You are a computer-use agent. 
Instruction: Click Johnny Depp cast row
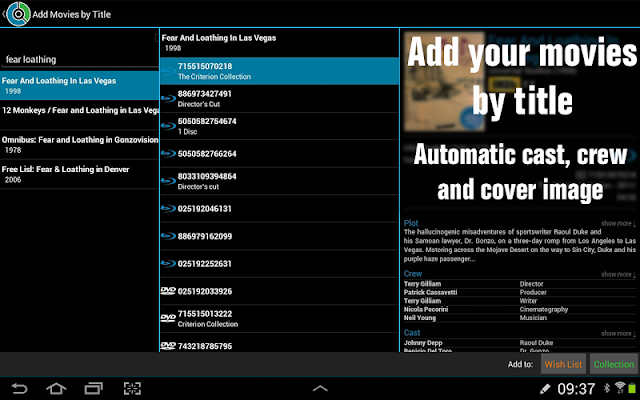coord(520,343)
